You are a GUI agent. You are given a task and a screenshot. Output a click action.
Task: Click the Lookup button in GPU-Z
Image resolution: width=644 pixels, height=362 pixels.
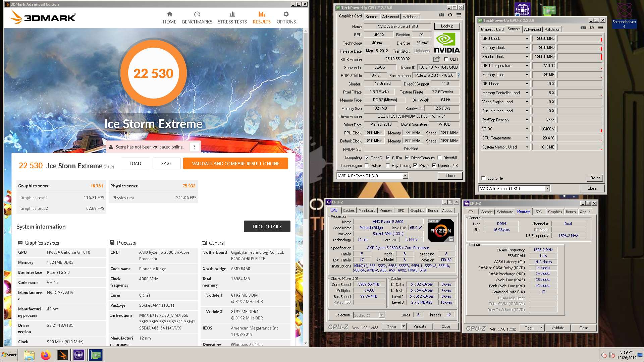click(x=447, y=26)
